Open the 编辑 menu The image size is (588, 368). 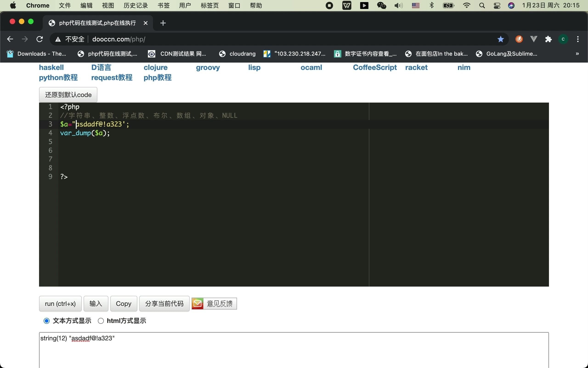(x=87, y=5)
